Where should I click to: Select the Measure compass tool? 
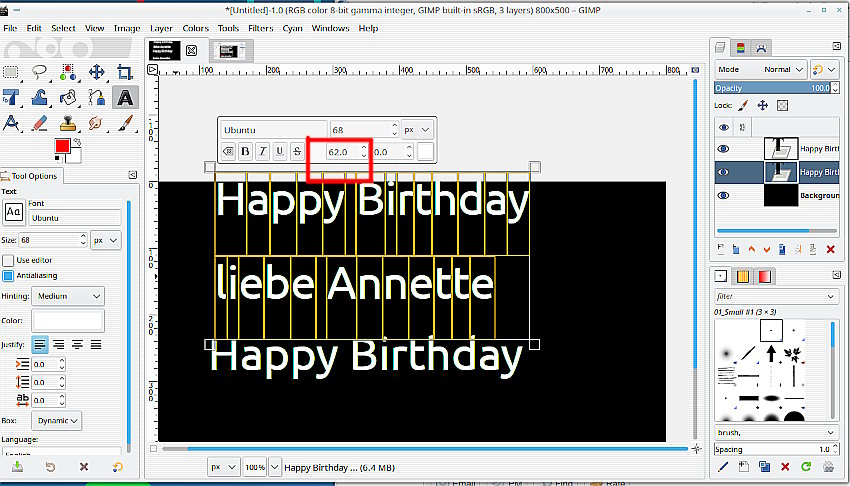tap(11, 124)
